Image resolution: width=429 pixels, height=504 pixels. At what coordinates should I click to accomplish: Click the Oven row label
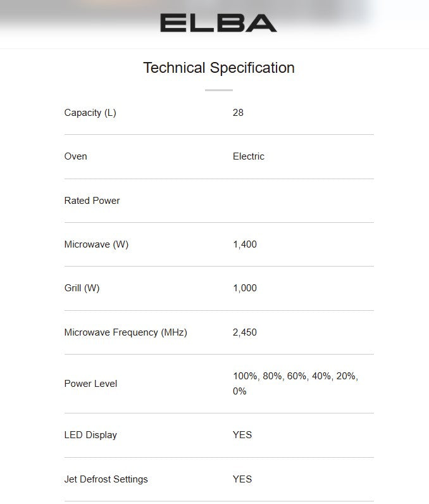[75, 156]
